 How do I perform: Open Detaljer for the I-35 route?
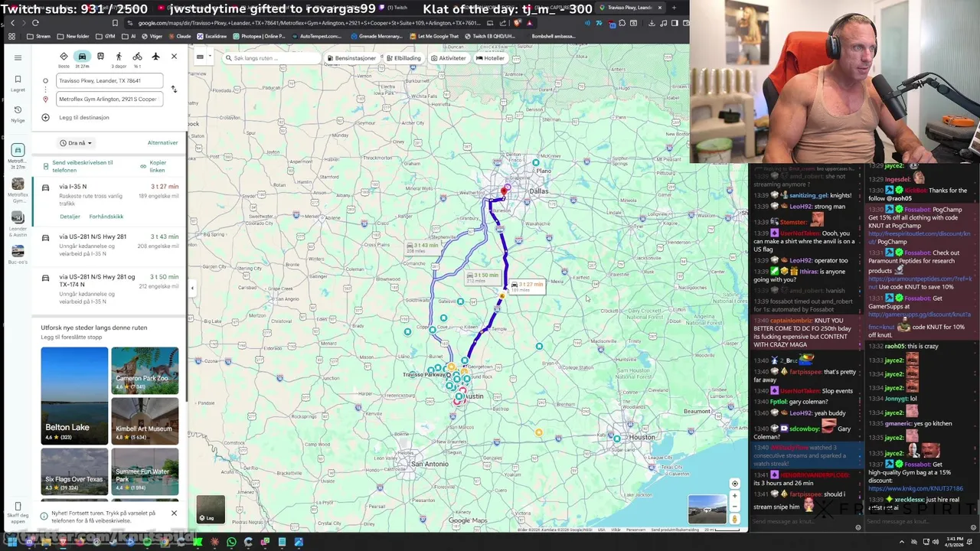pyautogui.click(x=70, y=217)
